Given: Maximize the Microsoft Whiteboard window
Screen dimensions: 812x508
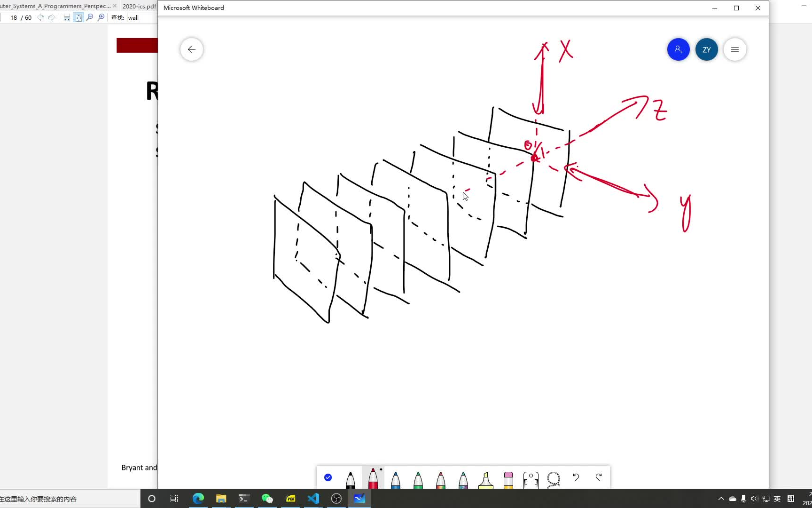Looking at the screenshot, I should point(736,8).
